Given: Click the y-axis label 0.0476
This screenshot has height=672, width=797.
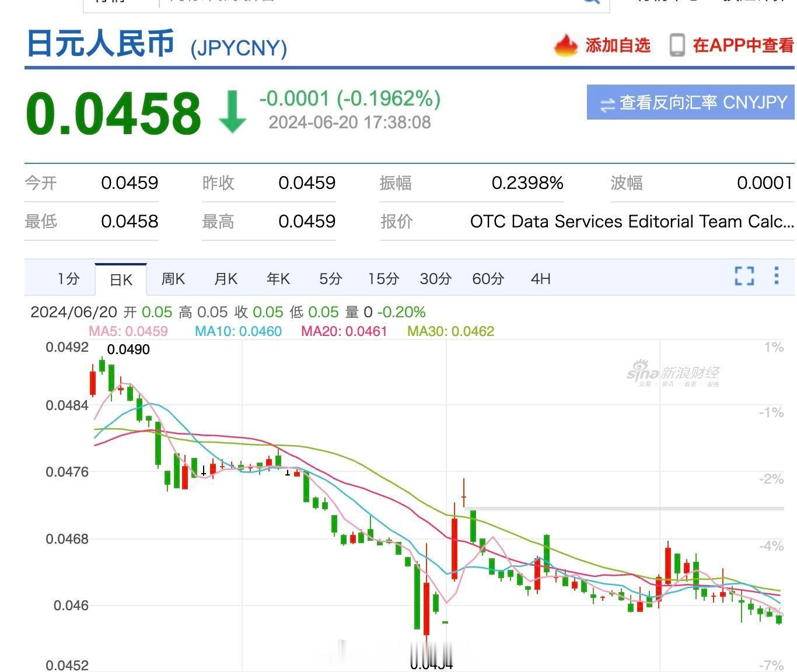Looking at the screenshot, I should pyautogui.click(x=68, y=472).
